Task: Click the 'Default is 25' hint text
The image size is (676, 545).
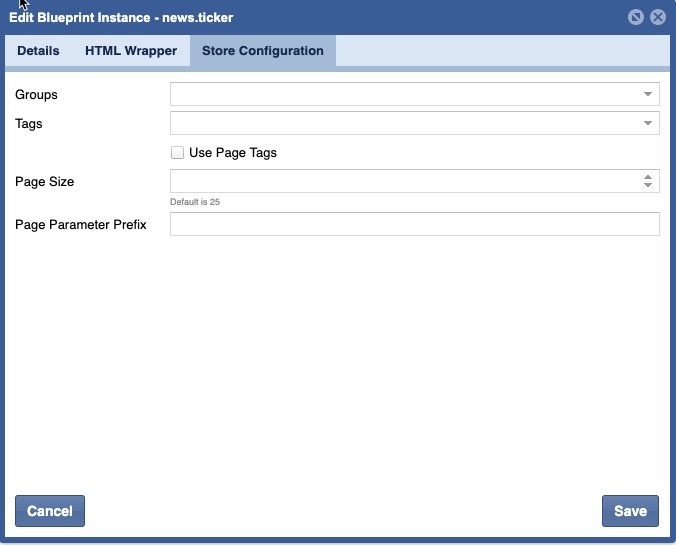Action: (195, 202)
